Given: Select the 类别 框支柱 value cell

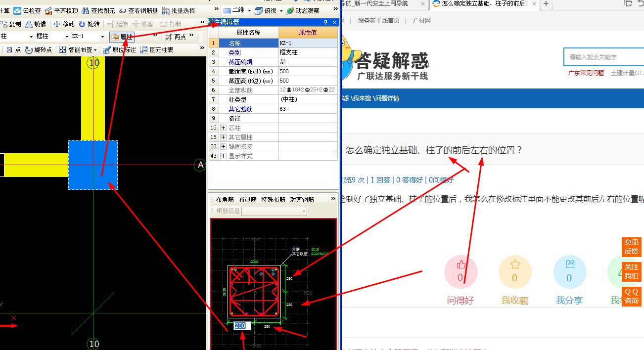Looking at the screenshot, I should pyautogui.click(x=308, y=52).
